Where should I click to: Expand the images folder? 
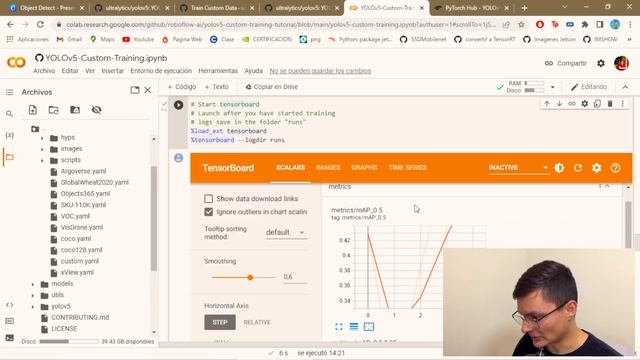click(42, 149)
